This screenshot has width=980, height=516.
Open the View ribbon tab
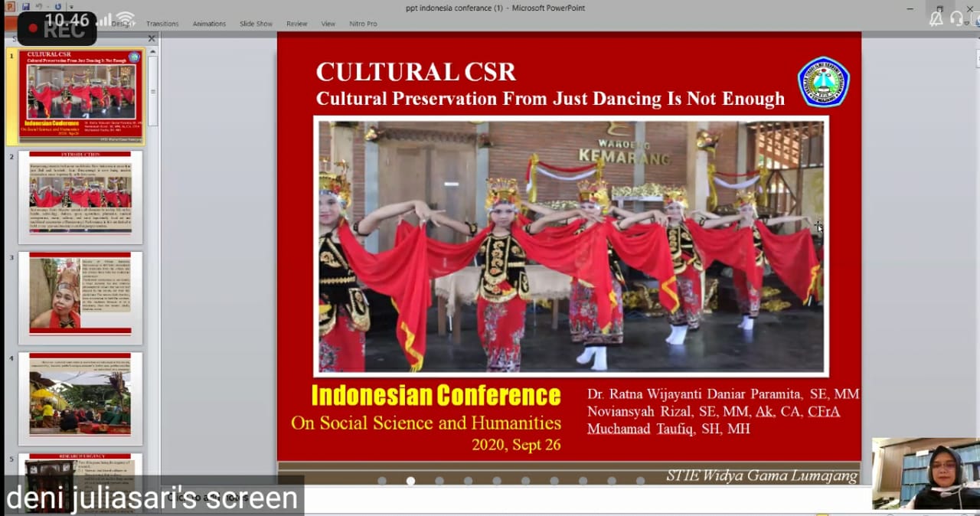[328, 24]
